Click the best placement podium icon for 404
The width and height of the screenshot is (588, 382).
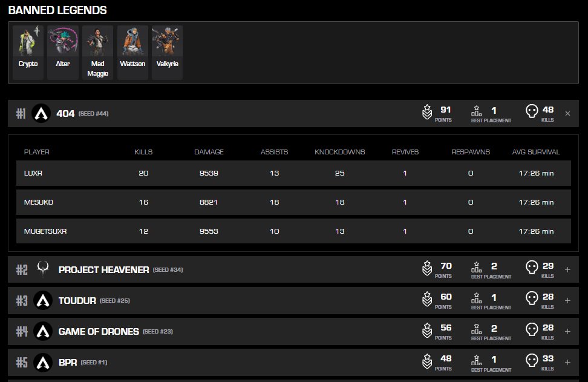(477, 111)
